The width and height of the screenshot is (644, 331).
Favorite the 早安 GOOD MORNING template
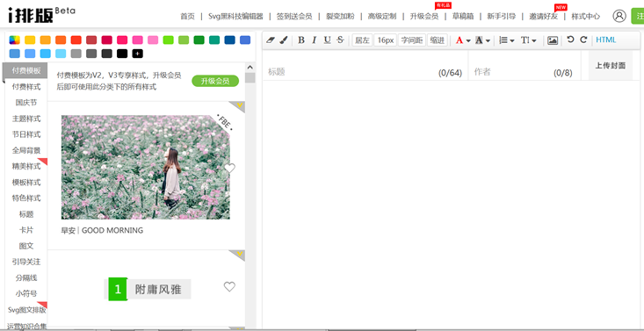[229, 168]
